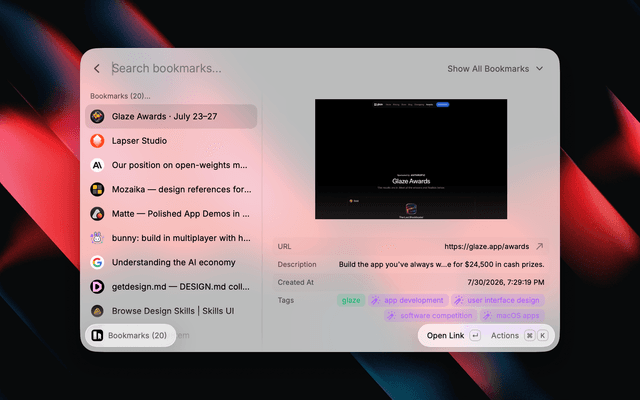Go back using the left chevron arrow
The height and width of the screenshot is (400, 640).
point(97,69)
